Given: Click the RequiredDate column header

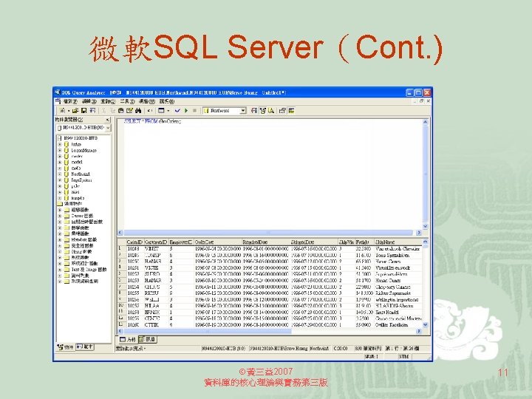Looking at the screenshot, I should pyautogui.click(x=266, y=242).
